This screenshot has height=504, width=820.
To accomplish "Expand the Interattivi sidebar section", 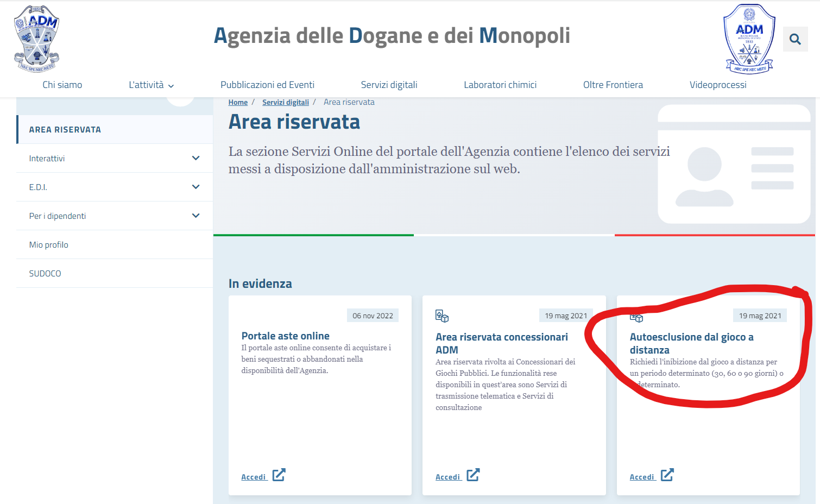I will click(x=195, y=158).
